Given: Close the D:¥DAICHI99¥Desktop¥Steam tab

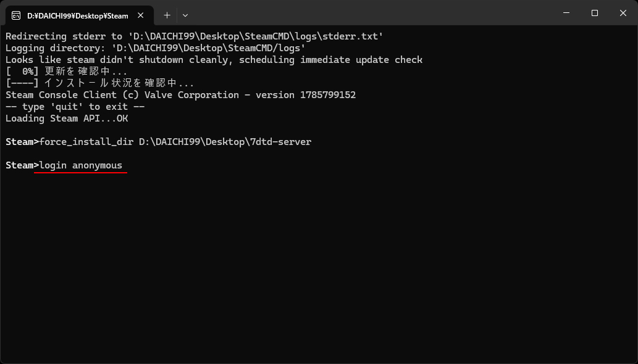Looking at the screenshot, I should 140,15.
